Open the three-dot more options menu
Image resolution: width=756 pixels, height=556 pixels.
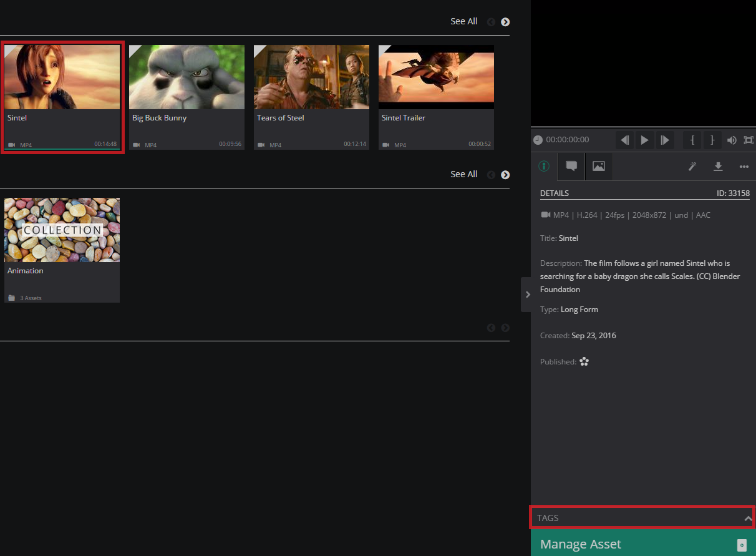click(744, 167)
